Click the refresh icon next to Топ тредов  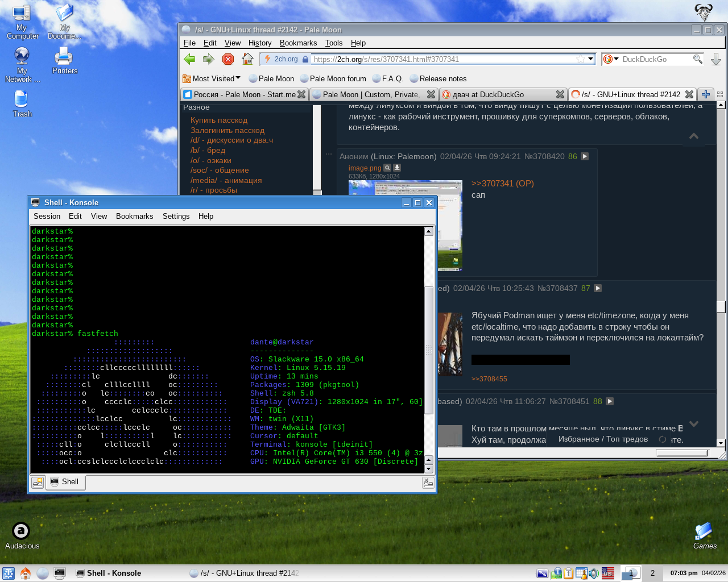click(662, 439)
